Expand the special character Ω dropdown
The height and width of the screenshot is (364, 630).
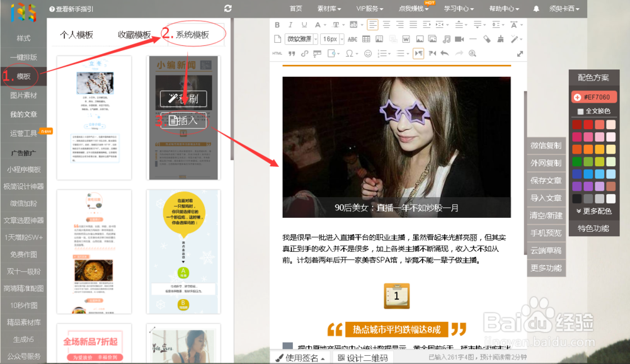tap(357, 54)
